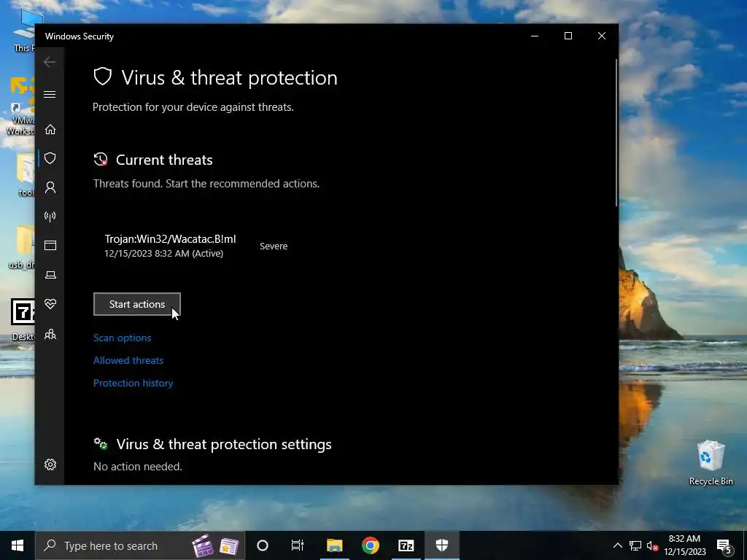Image resolution: width=747 pixels, height=560 pixels.
Task: Open the Home section in the sidebar
Action: tap(50, 130)
